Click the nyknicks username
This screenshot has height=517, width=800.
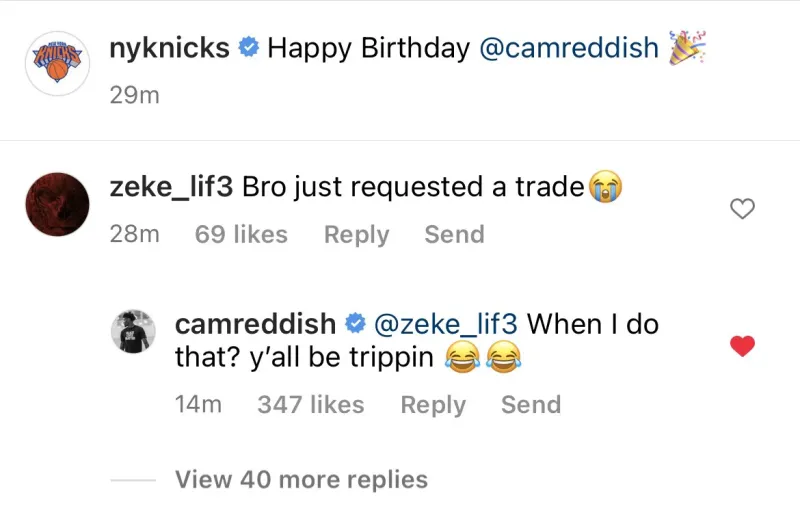(168, 48)
